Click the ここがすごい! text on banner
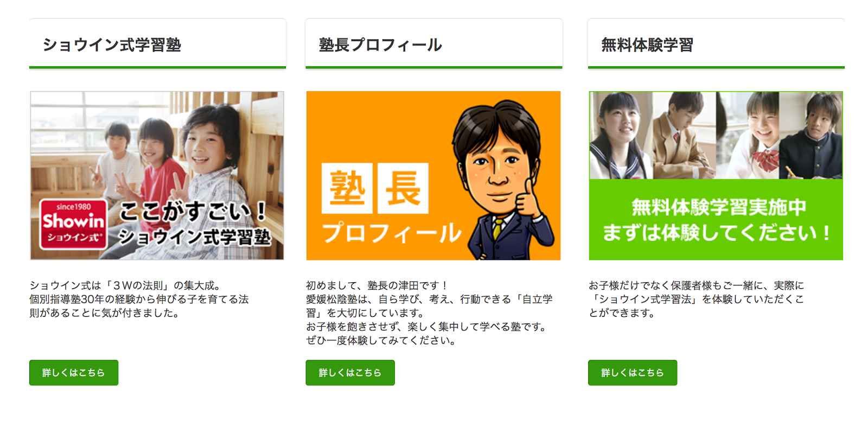This screenshot has height=426, width=868. 193,212
